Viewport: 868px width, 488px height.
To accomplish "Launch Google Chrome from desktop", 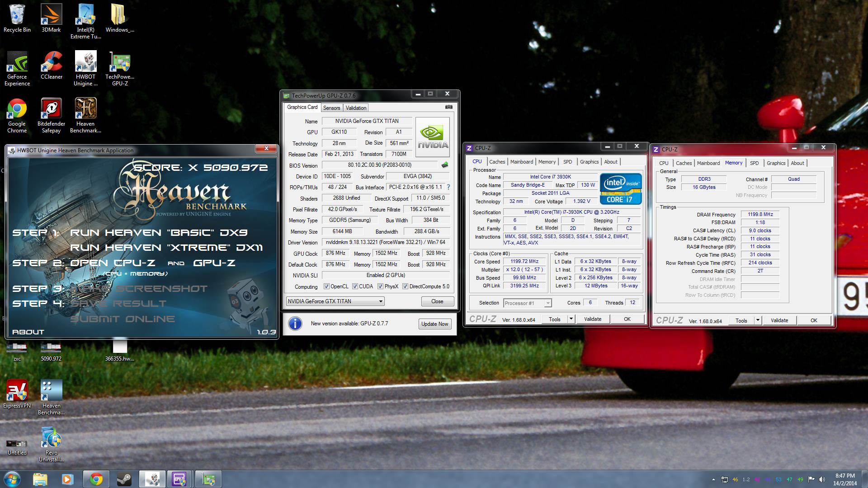I will tap(17, 115).
